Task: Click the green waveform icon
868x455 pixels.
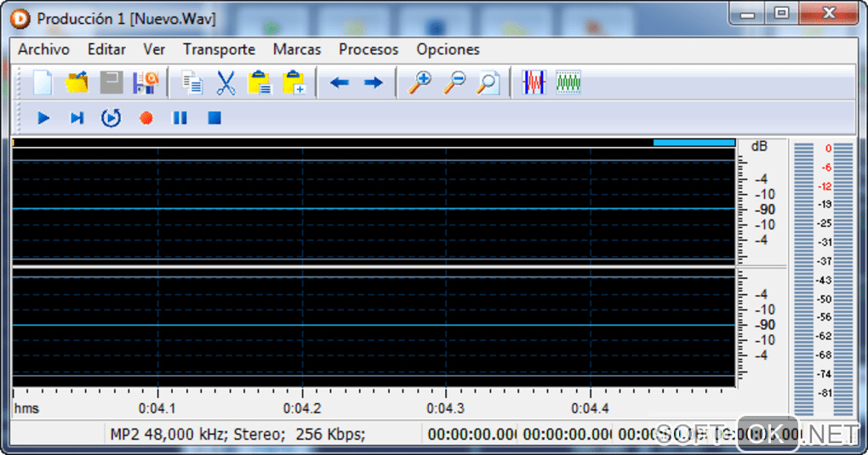Action: point(568,83)
